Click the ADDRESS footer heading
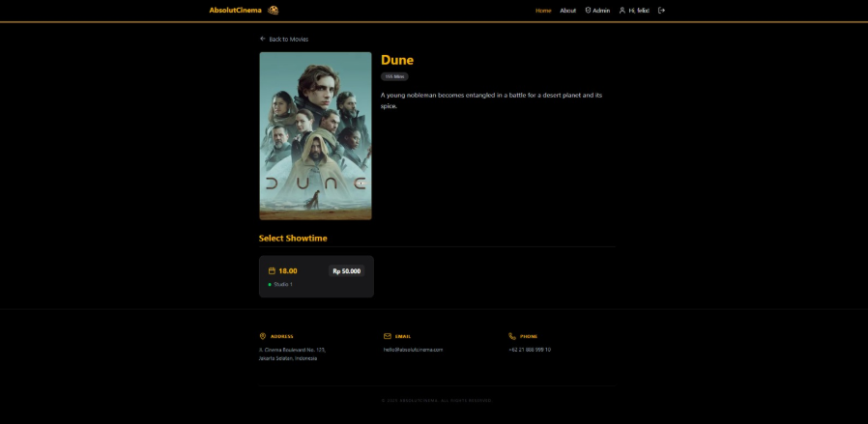The height and width of the screenshot is (424, 868). [x=282, y=336]
